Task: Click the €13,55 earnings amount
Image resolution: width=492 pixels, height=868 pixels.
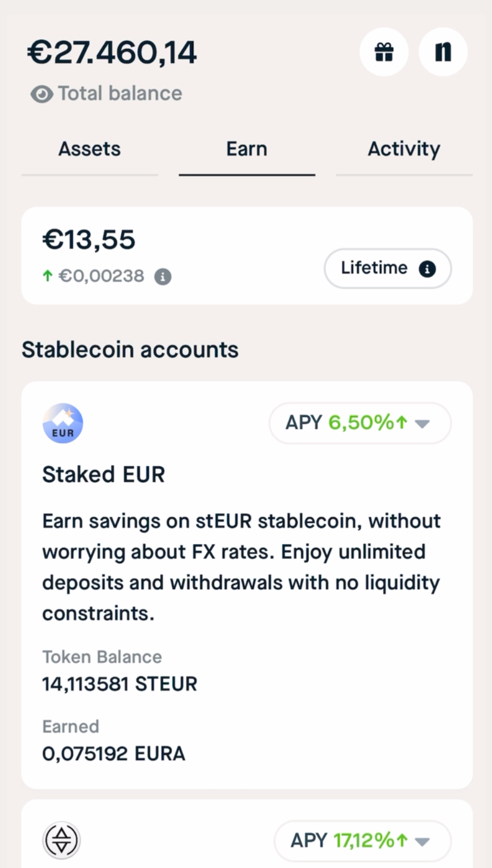Action: [x=89, y=240]
